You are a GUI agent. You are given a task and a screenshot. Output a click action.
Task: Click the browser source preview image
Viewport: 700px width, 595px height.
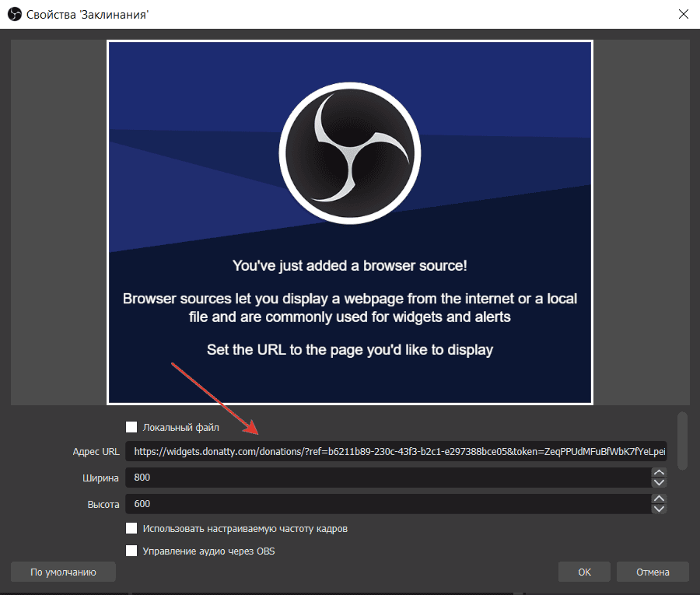(350, 222)
